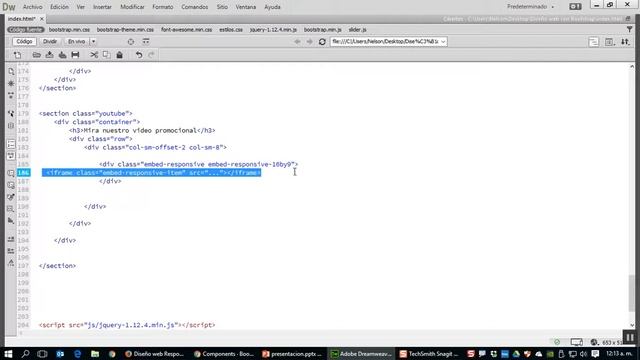The height and width of the screenshot is (360, 640).
Task: Open related file bootstrap-theme.min.css
Action: pos(125,30)
